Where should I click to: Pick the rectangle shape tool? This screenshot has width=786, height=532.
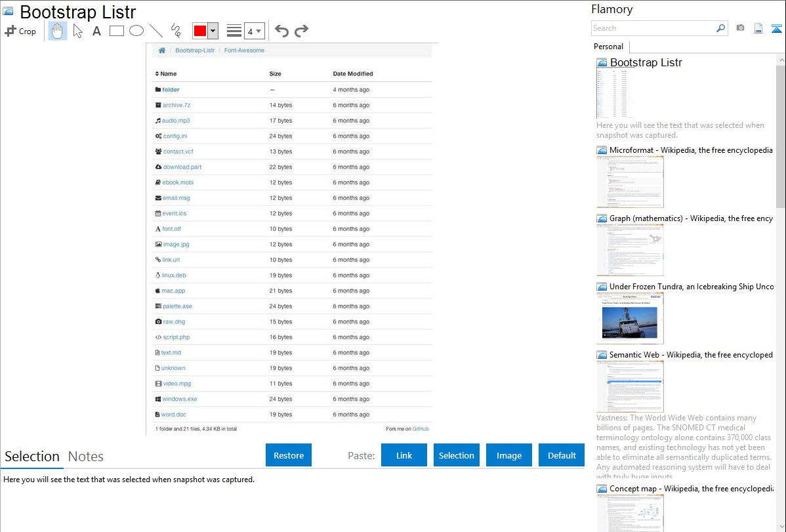pos(116,31)
